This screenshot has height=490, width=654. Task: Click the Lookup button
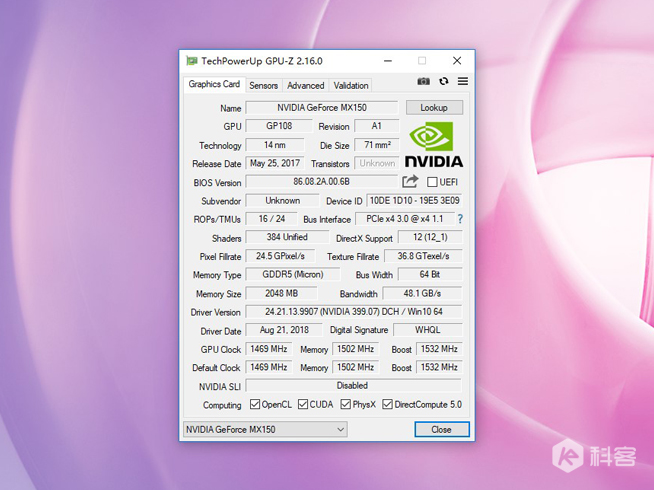coord(434,108)
